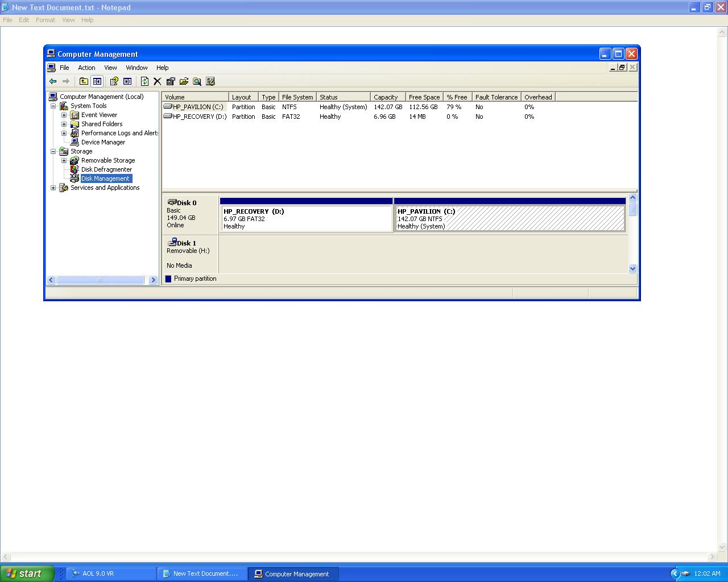Click the FAT32 file system cell
The width and height of the screenshot is (728, 582).
(x=291, y=117)
